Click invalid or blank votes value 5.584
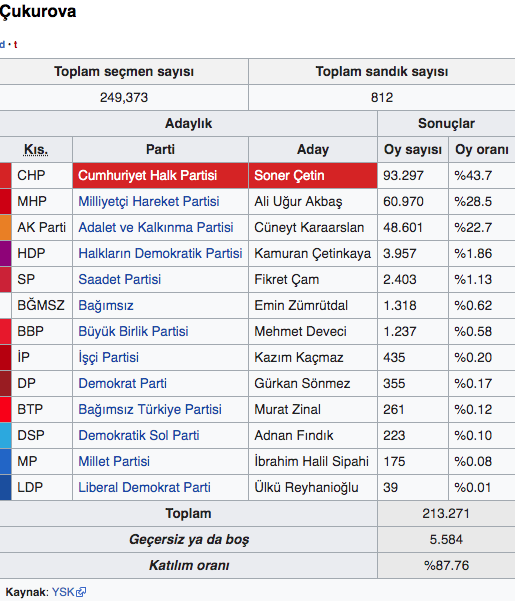Image resolution: width=515 pixels, height=601 pixels. (x=446, y=540)
